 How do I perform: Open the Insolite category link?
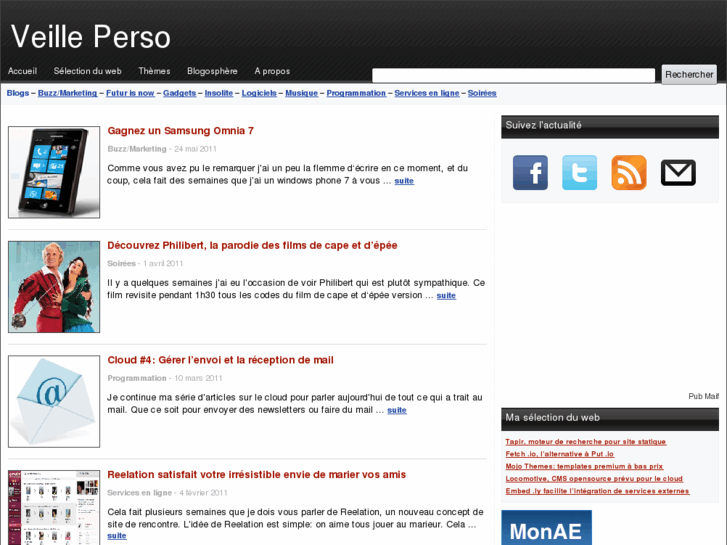pos(219,93)
